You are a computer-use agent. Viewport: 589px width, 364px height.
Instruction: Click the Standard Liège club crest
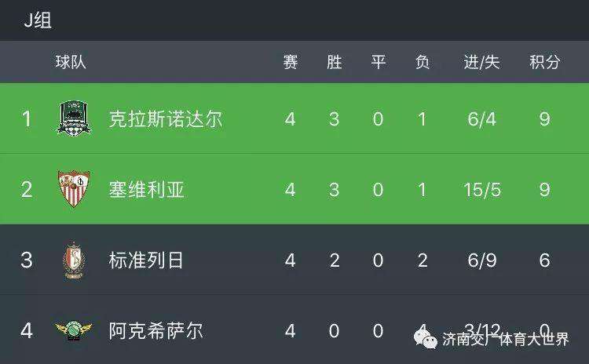click(74, 260)
